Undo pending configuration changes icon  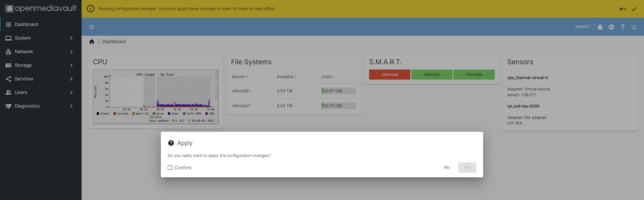pyautogui.click(x=622, y=9)
